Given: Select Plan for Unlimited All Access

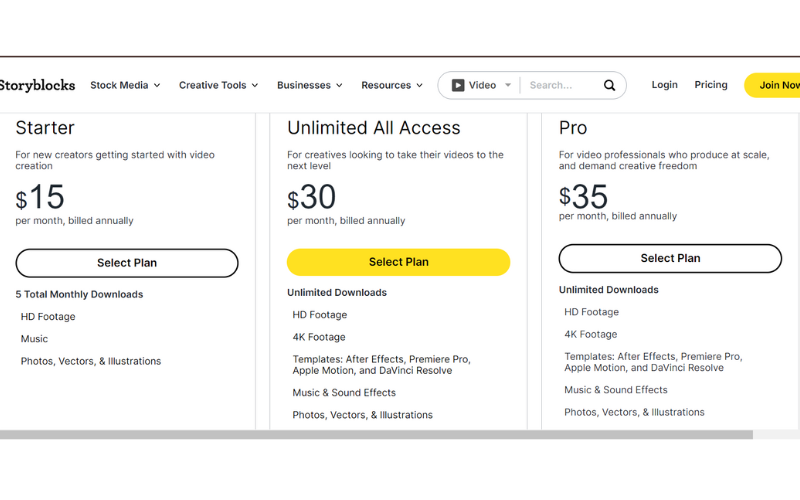Looking at the screenshot, I should 398,262.
